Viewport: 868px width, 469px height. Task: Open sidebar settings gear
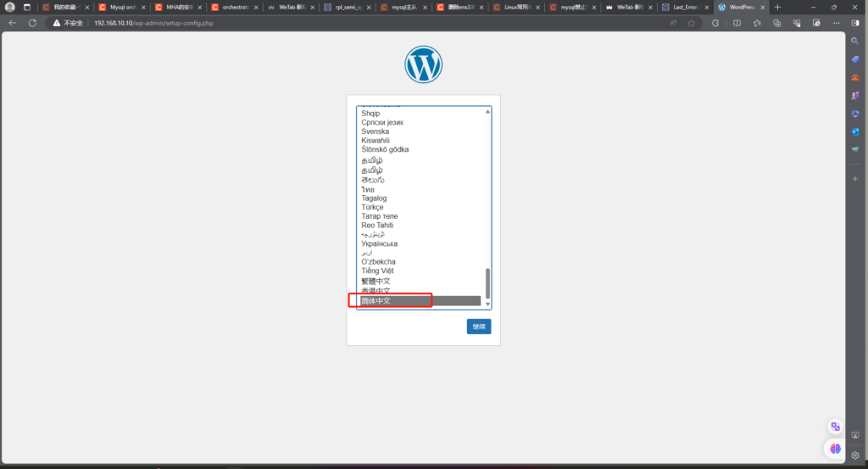click(855, 455)
